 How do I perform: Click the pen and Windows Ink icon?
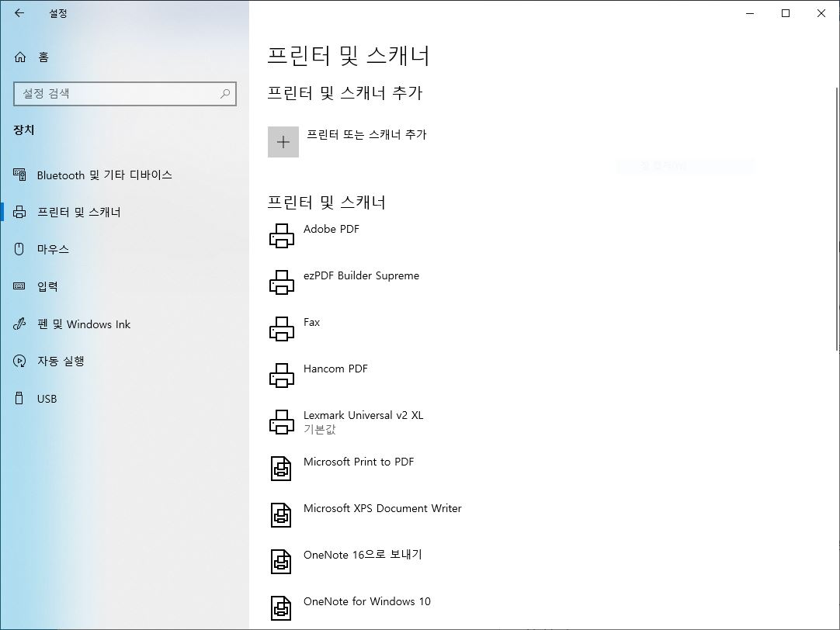coord(19,324)
